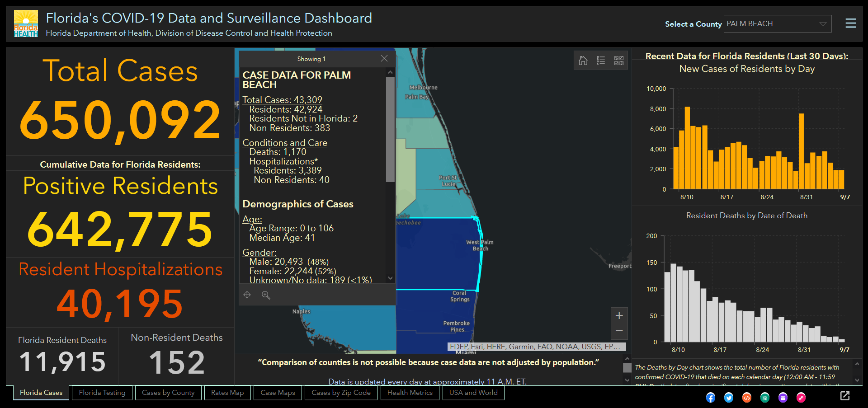Show the QR code share icon

coord(765,398)
